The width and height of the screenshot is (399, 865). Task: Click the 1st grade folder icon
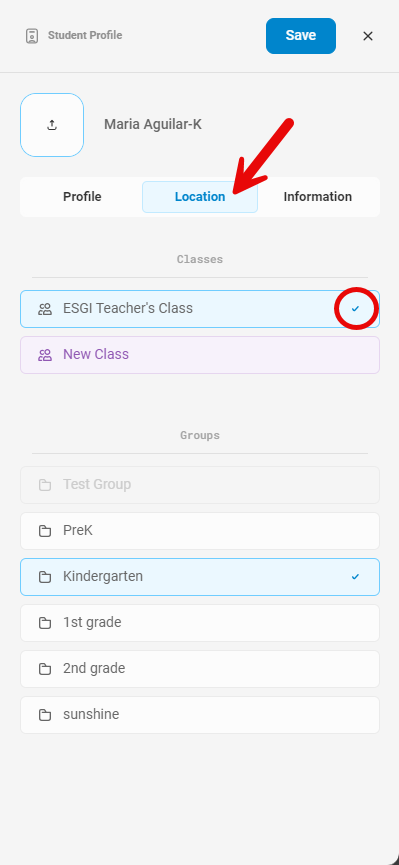45,623
